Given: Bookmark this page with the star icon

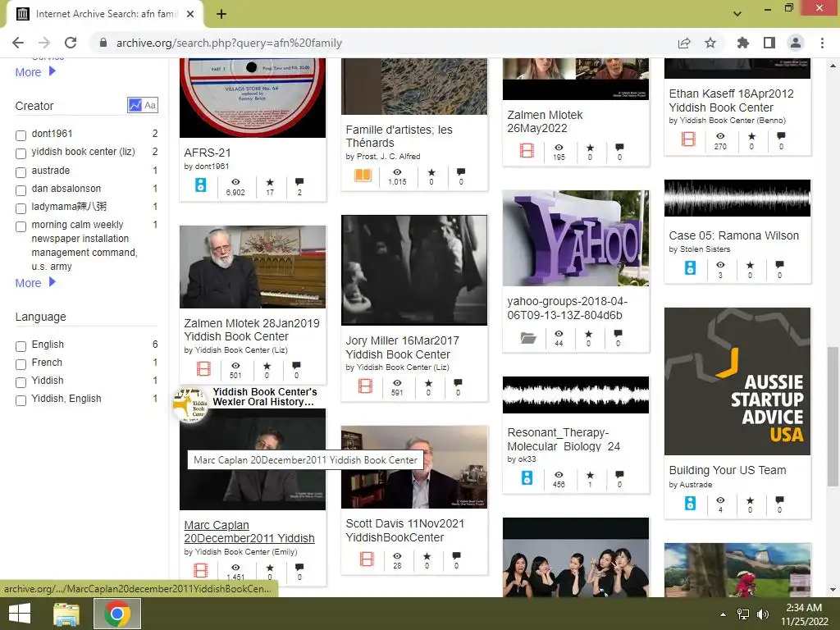Looking at the screenshot, I should (x=710, y=43).
